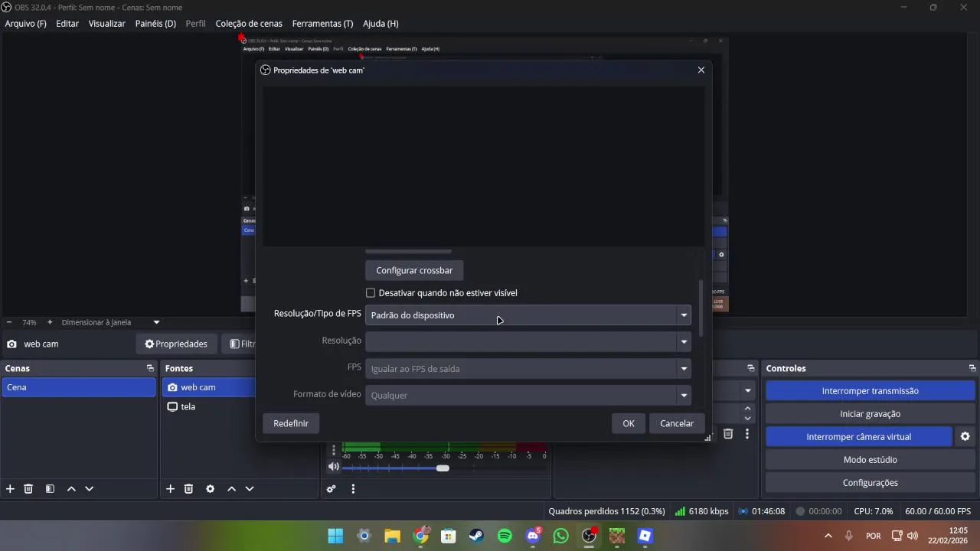Click Iniciar gravação button
This screenshot has height=551, width=980.
pos(870,414)
